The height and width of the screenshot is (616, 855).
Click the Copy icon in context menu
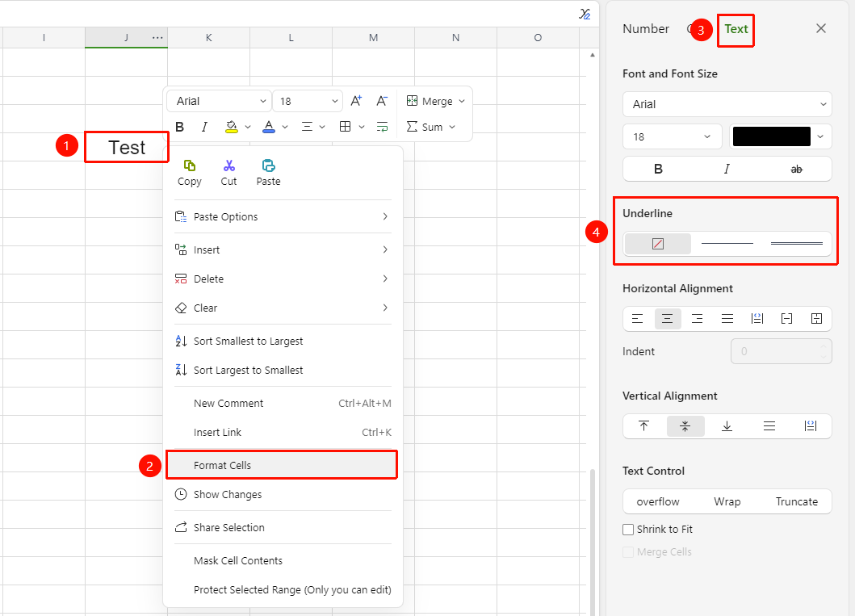[x=189, y=166]
